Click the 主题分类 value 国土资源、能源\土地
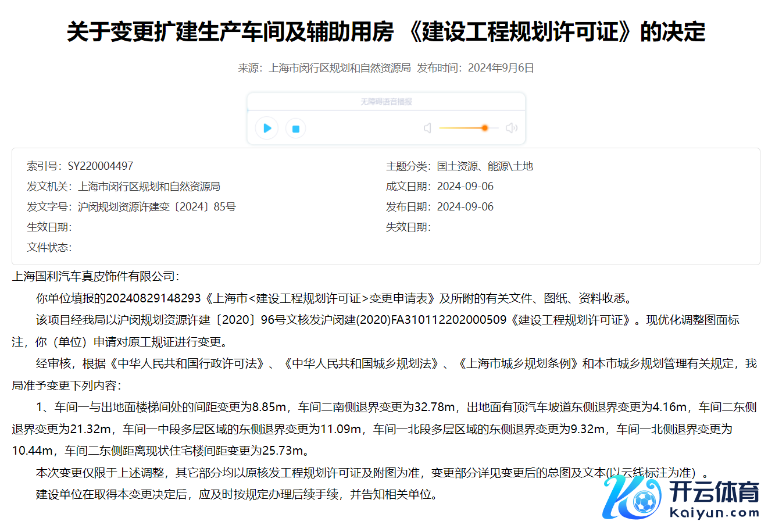The height and width of the screenshot is (532, 768). click(x=485, y=166)
